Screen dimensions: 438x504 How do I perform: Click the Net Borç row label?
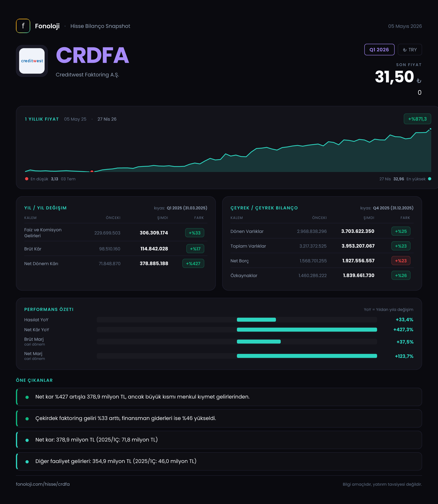point(240,261)
